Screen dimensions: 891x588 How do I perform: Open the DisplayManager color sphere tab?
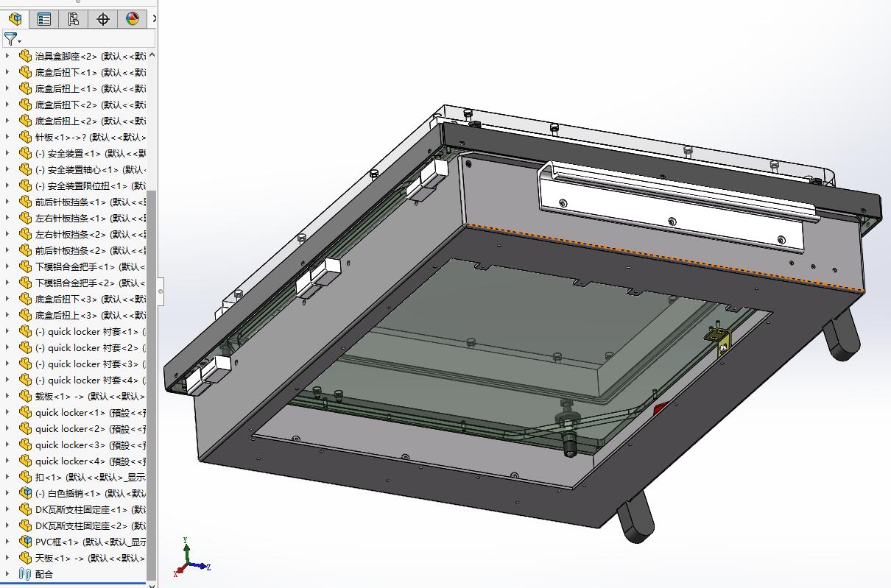[133, 19]
